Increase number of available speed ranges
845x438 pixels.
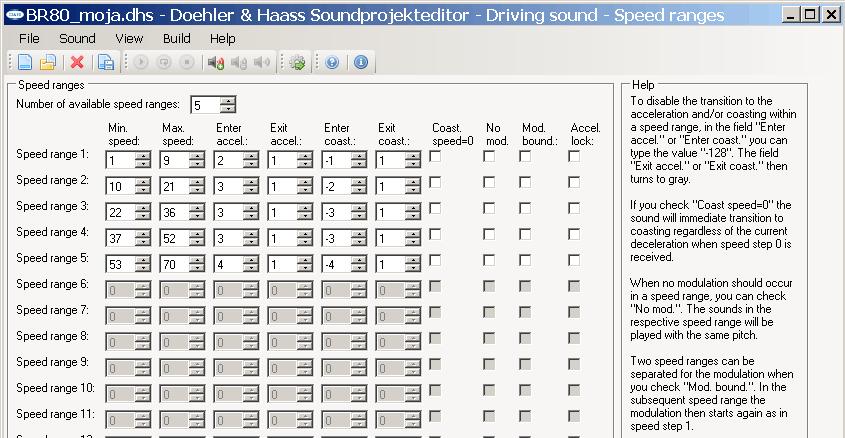(x=228, y=101)
